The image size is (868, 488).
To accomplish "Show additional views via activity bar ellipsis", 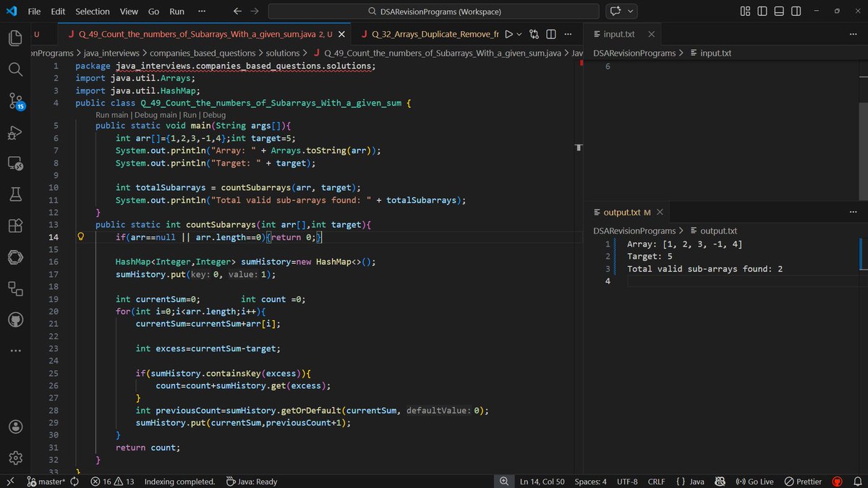I will point(16,351).
